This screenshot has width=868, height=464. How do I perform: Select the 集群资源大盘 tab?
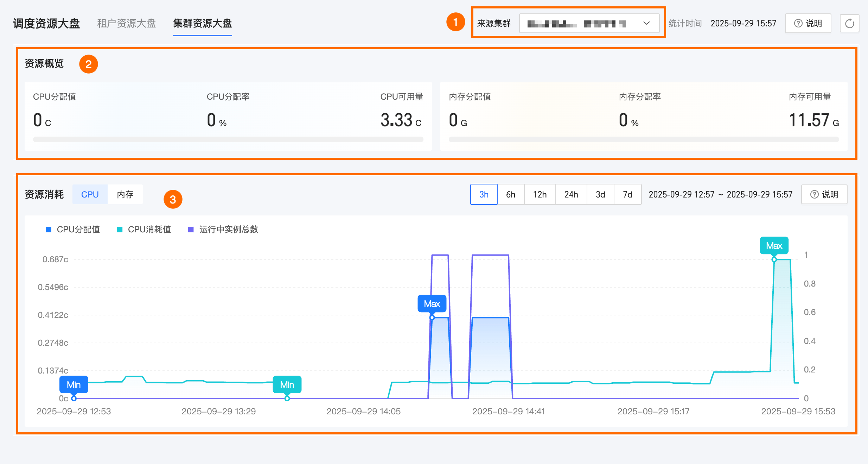tap(202, 23)
